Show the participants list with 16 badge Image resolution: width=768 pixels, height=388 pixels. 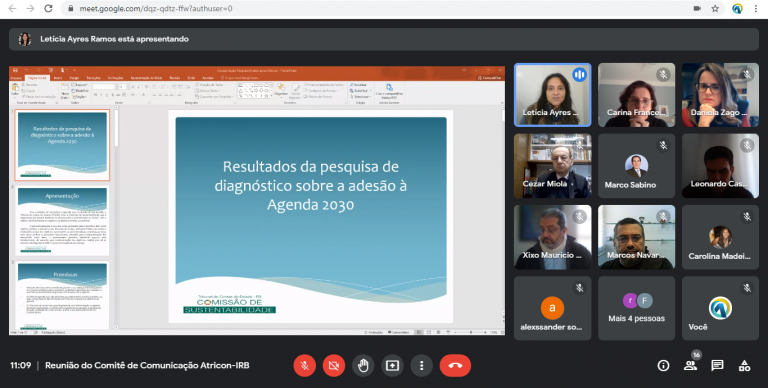(x=691, y=364)
